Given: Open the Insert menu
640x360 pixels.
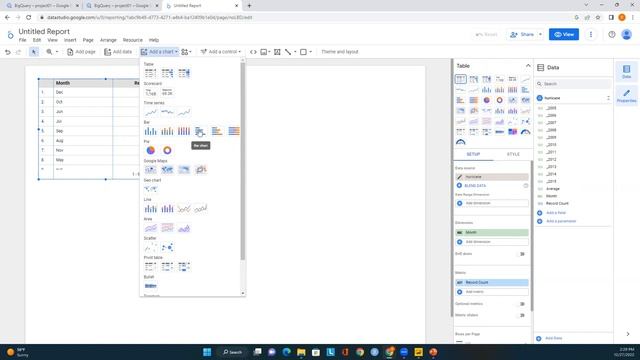Looking at the screenshot, I should (x=70, y=40).
